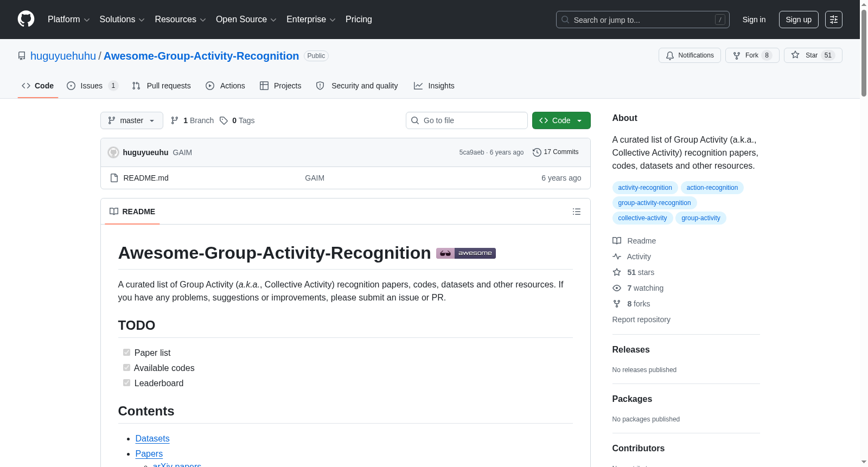Viewport: 868px width, 467px height.
Task: Click the book icon beside Readme in About
Action: [x=617, y=241]
